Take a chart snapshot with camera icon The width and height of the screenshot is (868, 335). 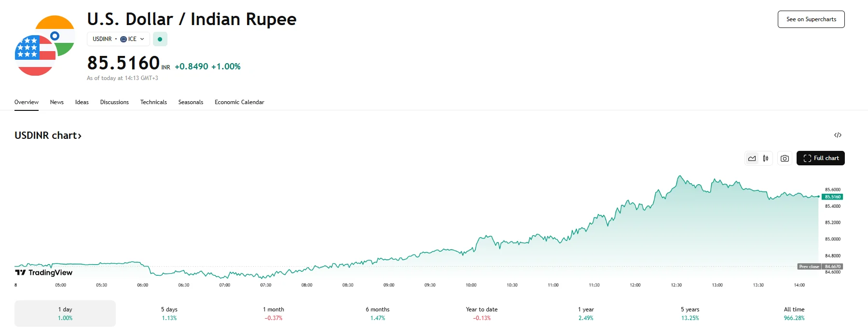point(785,158)
